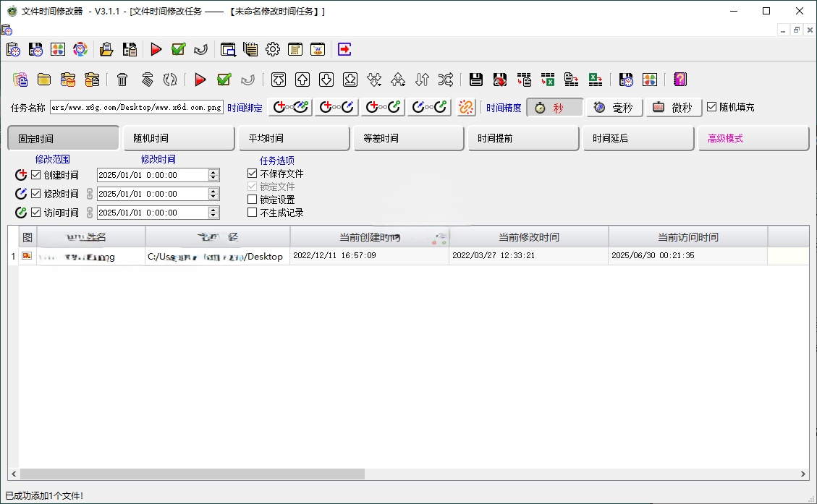The height and width of the screenshot is (504, 817).
Task: Open the 高级模式 tab
Action: [x=753, y=139]
